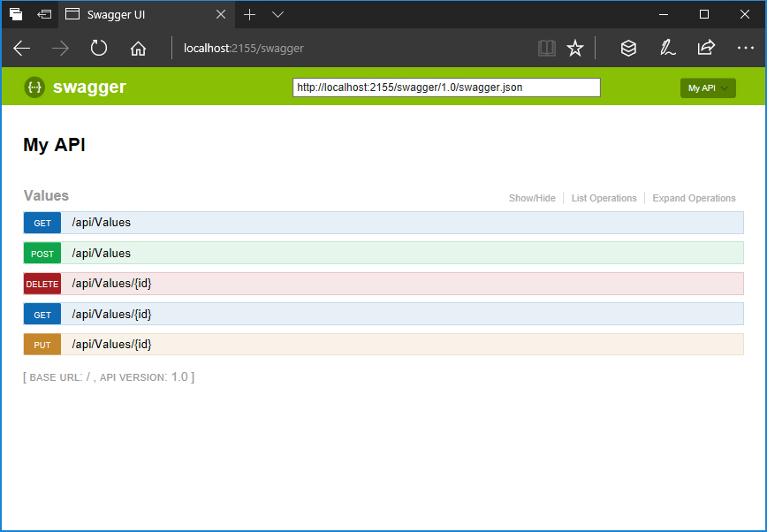
Task: Expand the POST /api/Values operation
Action: 101,254
